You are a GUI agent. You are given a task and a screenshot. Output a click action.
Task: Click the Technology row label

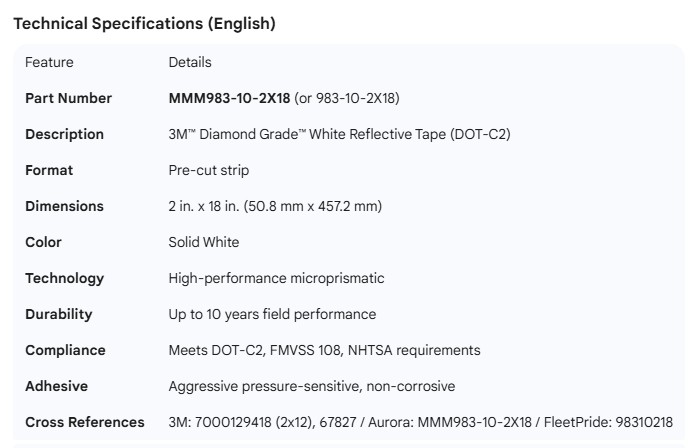click(x=64, y=278)
